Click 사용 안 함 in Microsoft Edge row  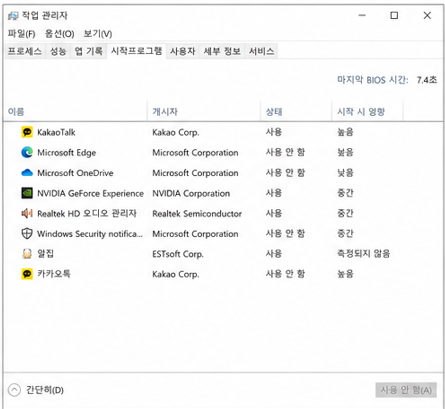[x=285, y=153]
